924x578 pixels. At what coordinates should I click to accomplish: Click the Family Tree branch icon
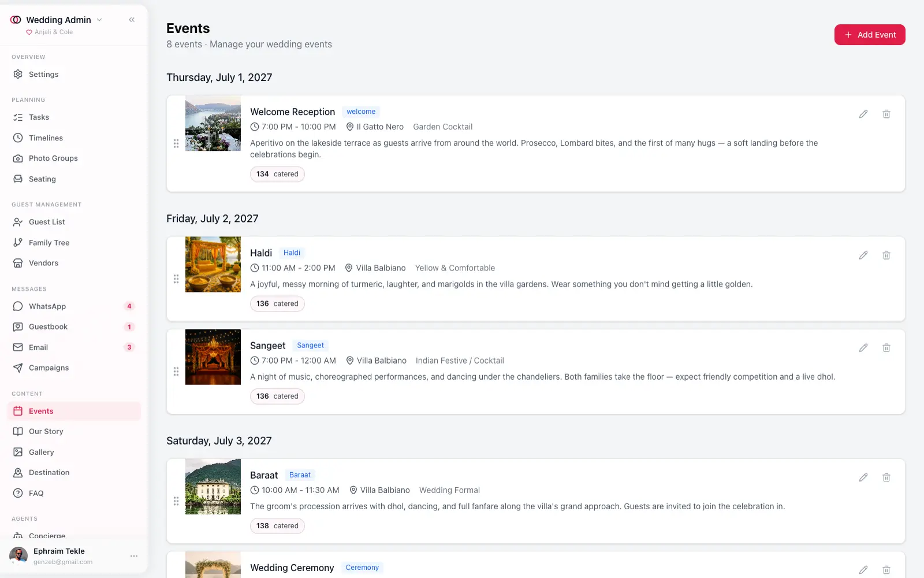[18, 243]
